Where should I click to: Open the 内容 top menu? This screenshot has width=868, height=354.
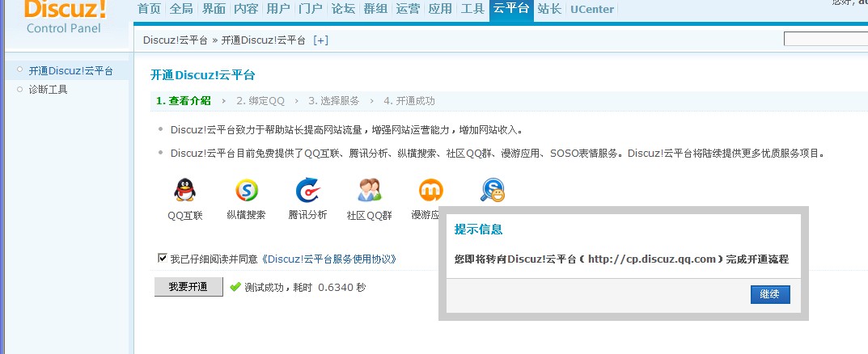(x=246, y=9)
